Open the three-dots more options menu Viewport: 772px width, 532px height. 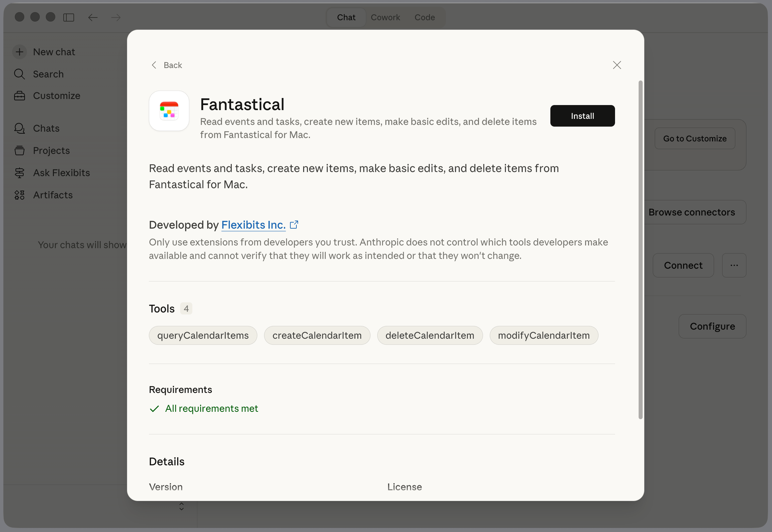pyautogui.click(x=734, y=265)
